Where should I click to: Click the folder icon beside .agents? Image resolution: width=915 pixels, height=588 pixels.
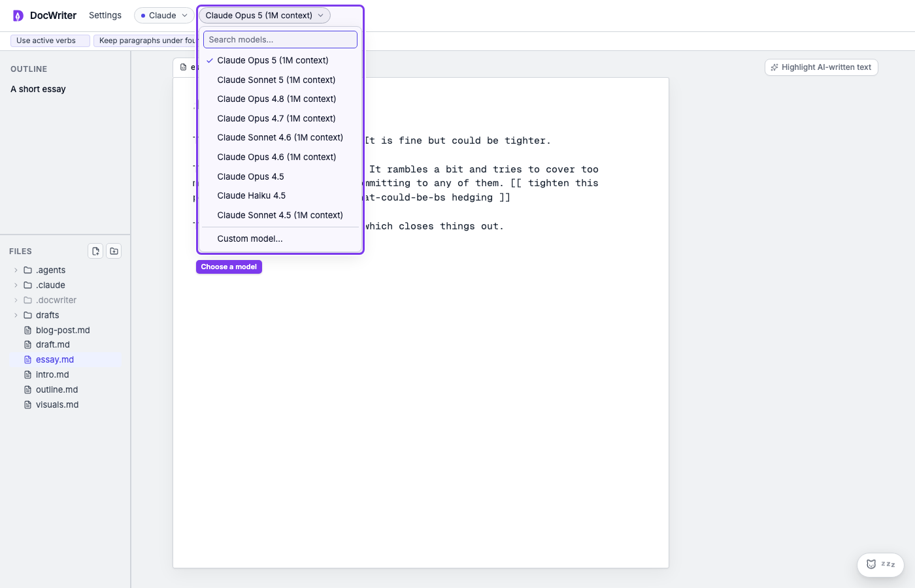27,270
